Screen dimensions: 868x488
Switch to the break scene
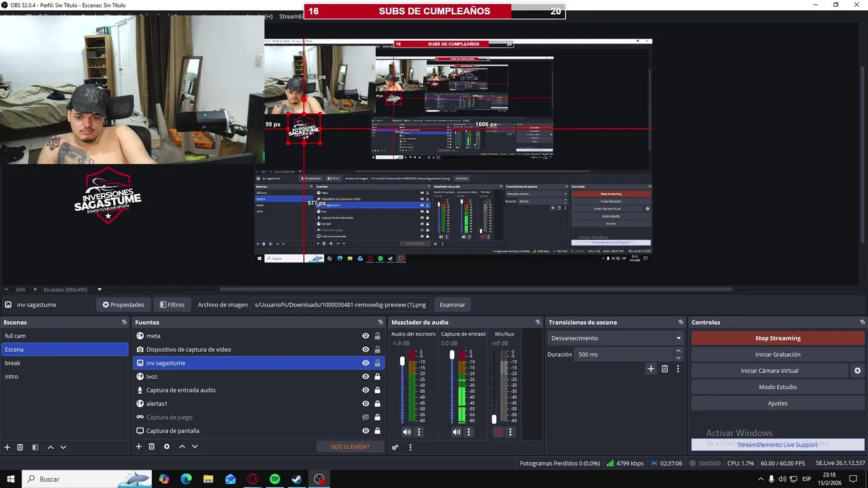[x=64, y=363]
